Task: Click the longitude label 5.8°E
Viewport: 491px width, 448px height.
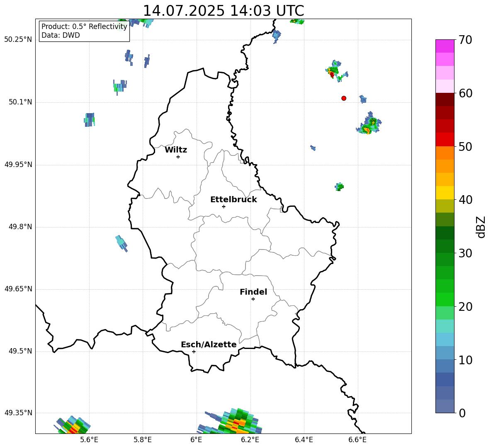Action: (x=143, y=440)
